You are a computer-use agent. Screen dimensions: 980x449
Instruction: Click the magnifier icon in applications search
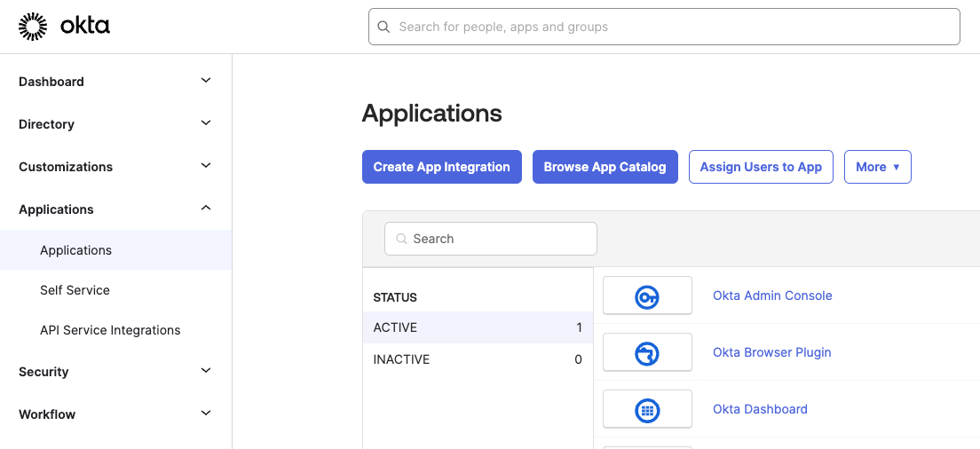pyautogui.click(x=402, y=239)
